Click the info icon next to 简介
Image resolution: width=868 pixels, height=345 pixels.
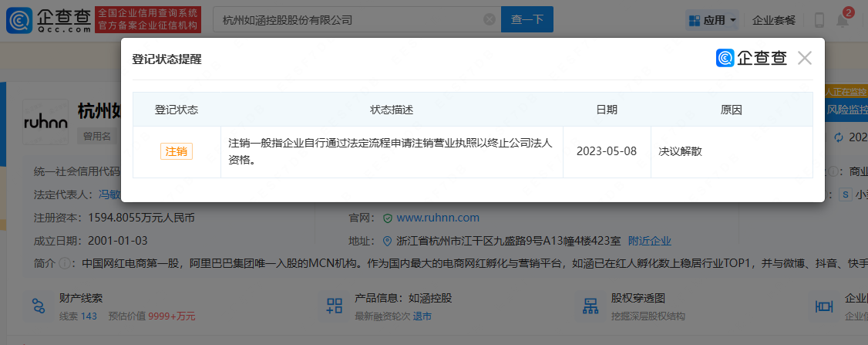click(x=64, y=263)
